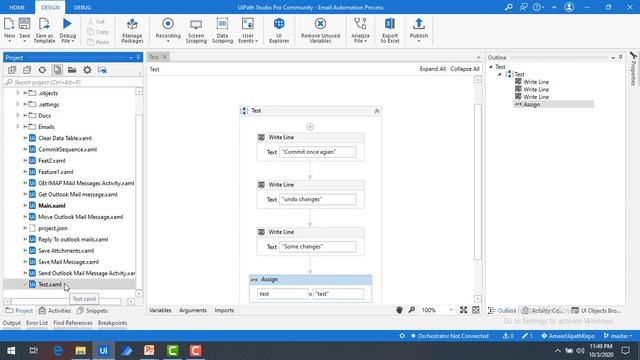
Task: Open Main.xaml in the Project tree
Action: pyautogui.click(x=52, y=206)
